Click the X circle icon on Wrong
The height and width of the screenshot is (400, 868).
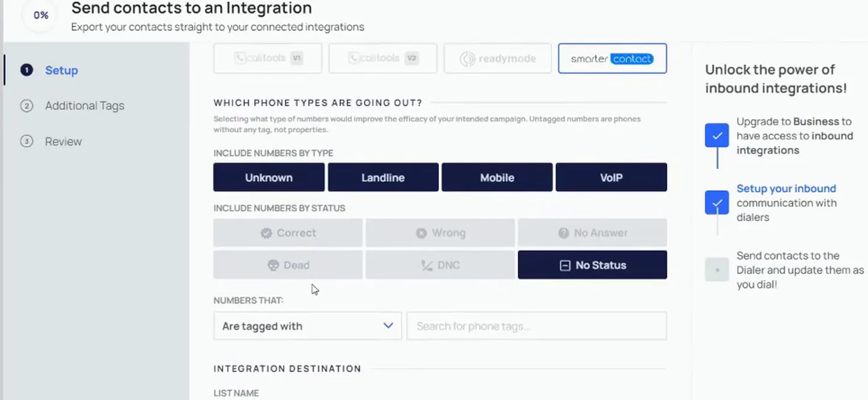(x=421, y=233)
